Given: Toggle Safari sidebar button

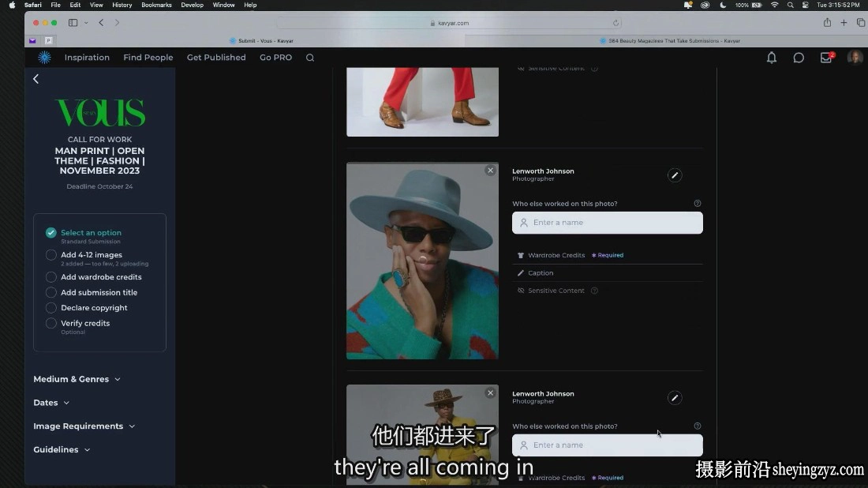Looking at the screenshot, I should [73, 23].
